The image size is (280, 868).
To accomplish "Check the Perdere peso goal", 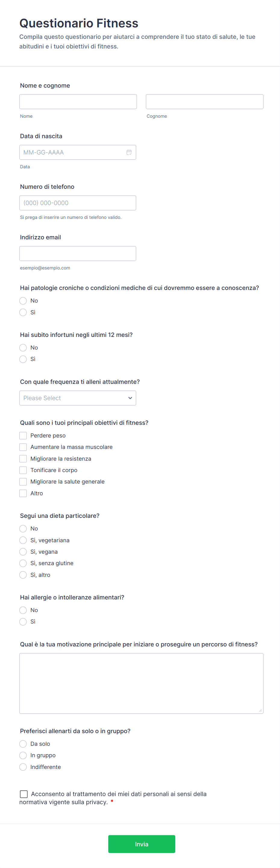I will 23,435.
